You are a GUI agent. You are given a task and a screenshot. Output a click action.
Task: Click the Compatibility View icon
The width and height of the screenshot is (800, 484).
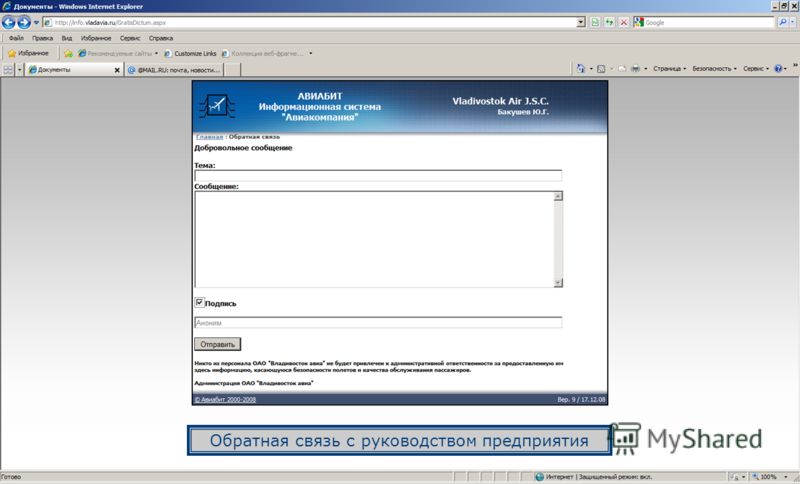595,22
